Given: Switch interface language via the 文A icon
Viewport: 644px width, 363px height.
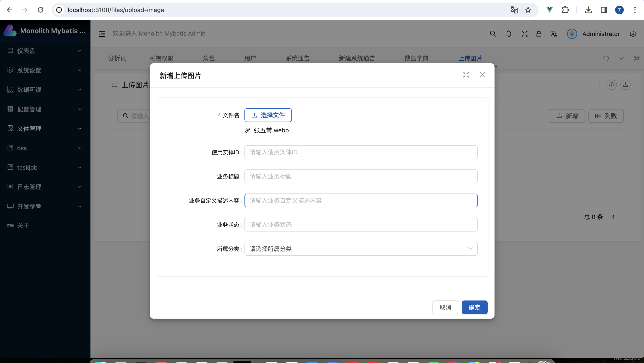Looking at the screenshot, I should tap(554, 34).
